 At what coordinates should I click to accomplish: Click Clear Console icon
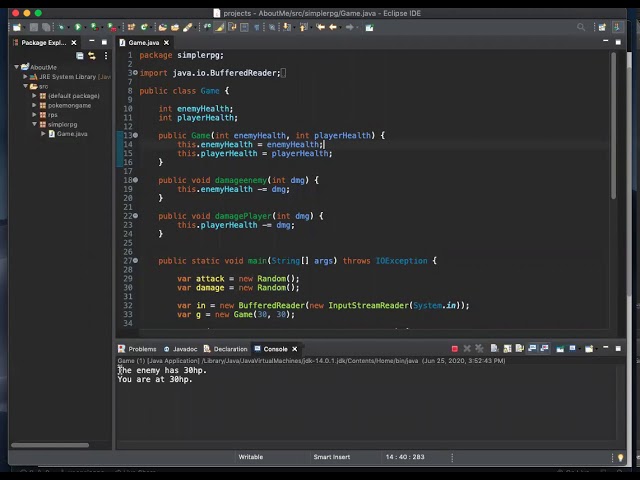[494, 349]
